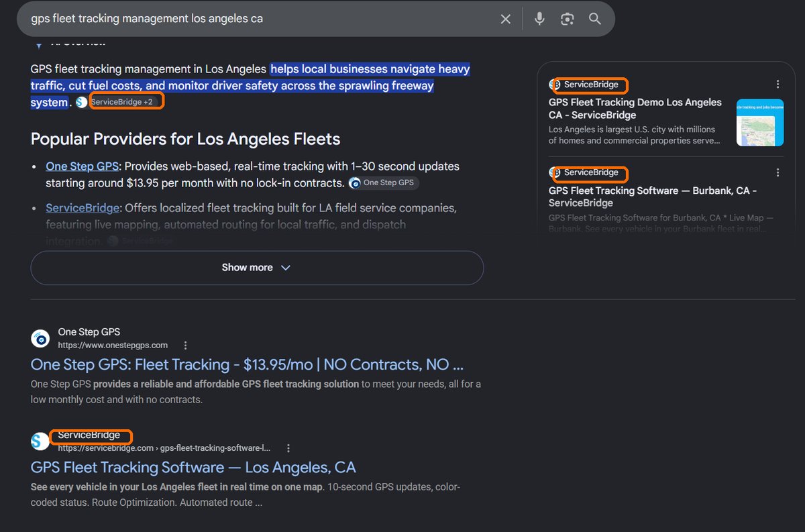805x532 pixels.
Task: Click the ServiceBridge result favicon
Action: [x=40, y=441]
